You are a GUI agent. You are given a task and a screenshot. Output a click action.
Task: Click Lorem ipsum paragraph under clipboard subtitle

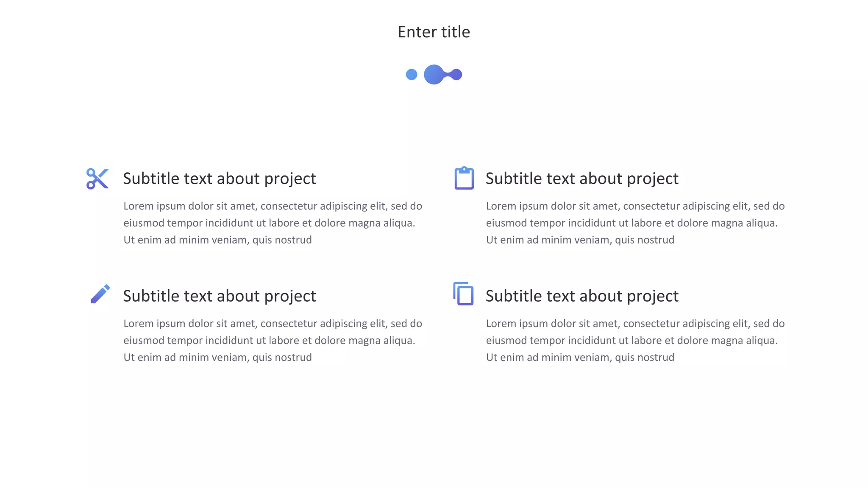pyautogui.click(x=635, y=223)
